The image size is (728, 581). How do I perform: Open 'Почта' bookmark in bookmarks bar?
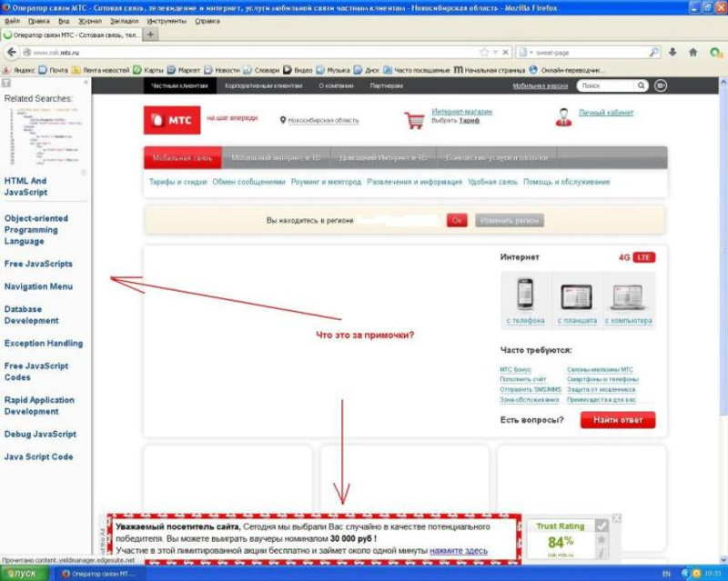[x=54, y=70]
